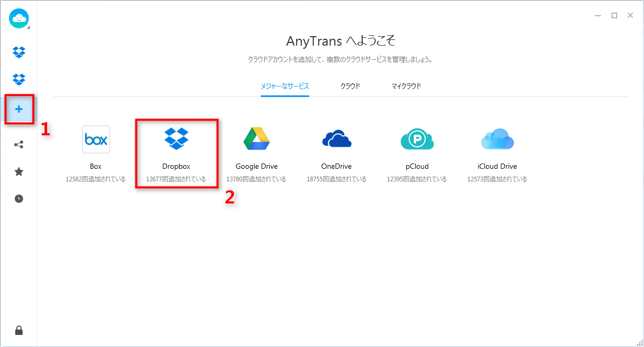This screenshot has height=347, width=644.
Task: Click the 12395回追加されている text
Action: tap(417, 179)
